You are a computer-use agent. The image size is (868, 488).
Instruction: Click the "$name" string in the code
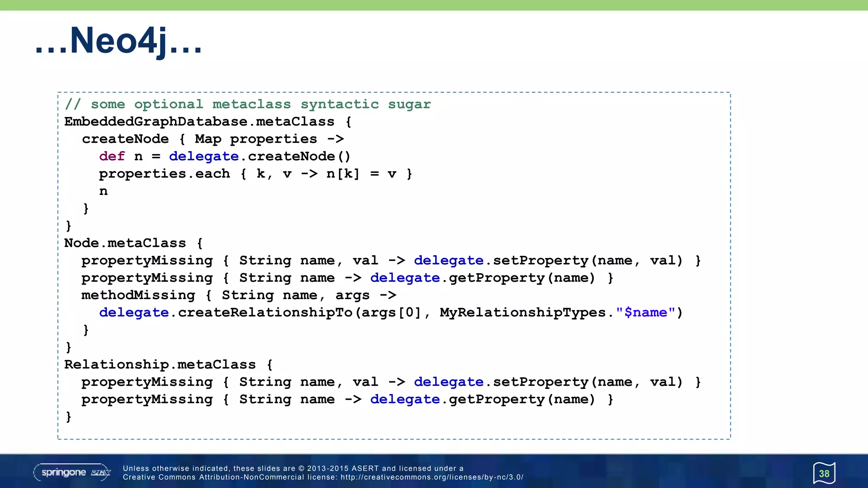coord(645,313)
